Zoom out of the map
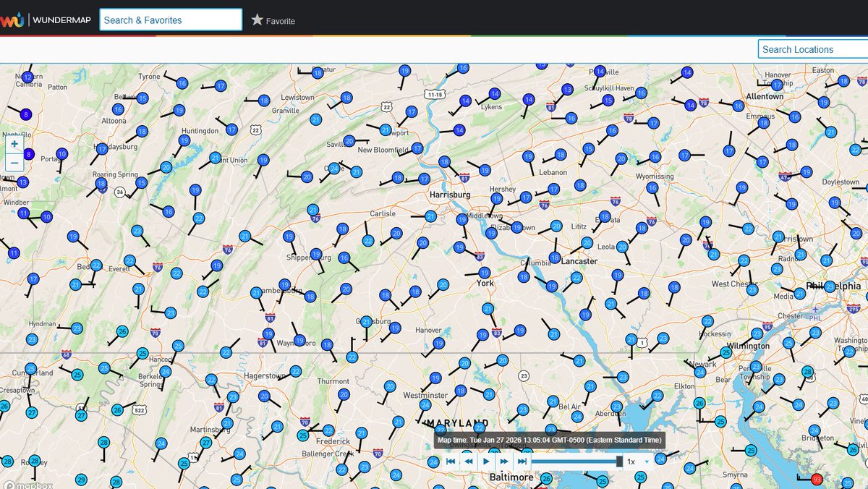This screenshot has height=489, width=868. click(x=14, y=162)
